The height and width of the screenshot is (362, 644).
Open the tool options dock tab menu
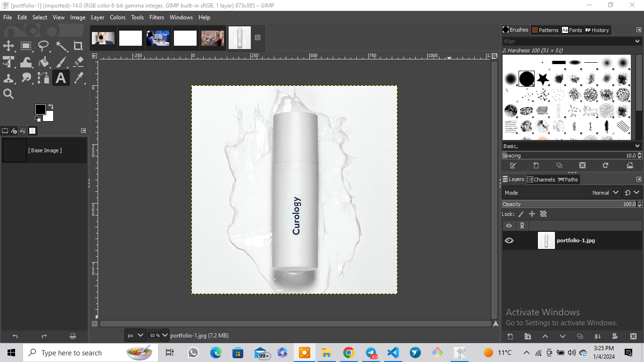point(83,131)
